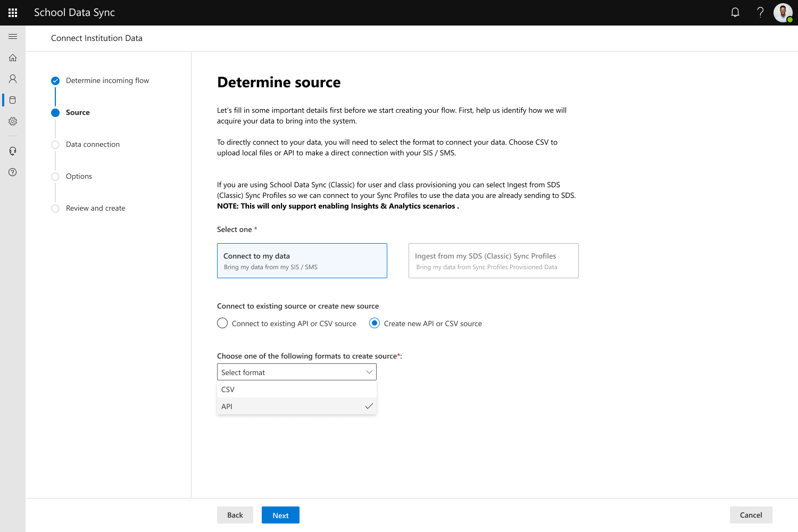The width and height of the screenshot is (798, 532).
Task: Choose the Connect to my data card
Action: pos(302,261)
